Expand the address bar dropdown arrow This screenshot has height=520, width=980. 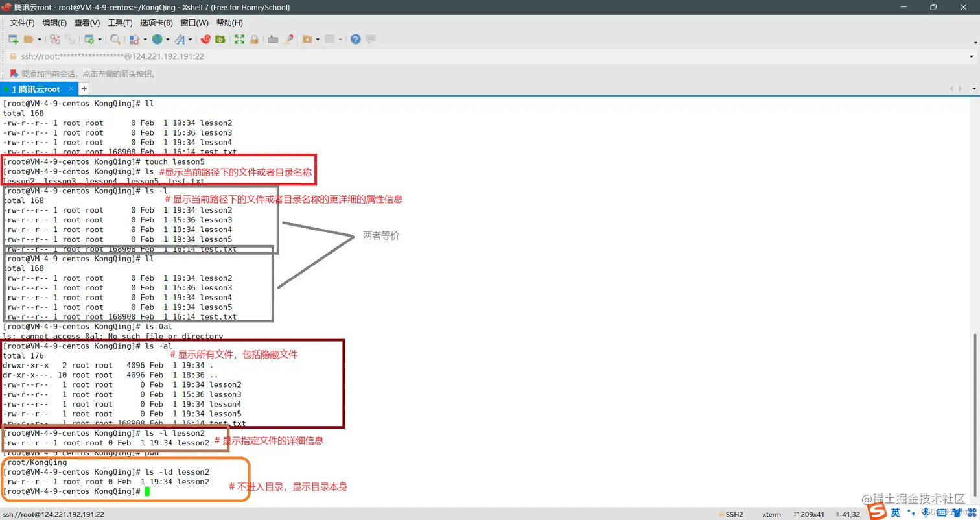(972, 56)
